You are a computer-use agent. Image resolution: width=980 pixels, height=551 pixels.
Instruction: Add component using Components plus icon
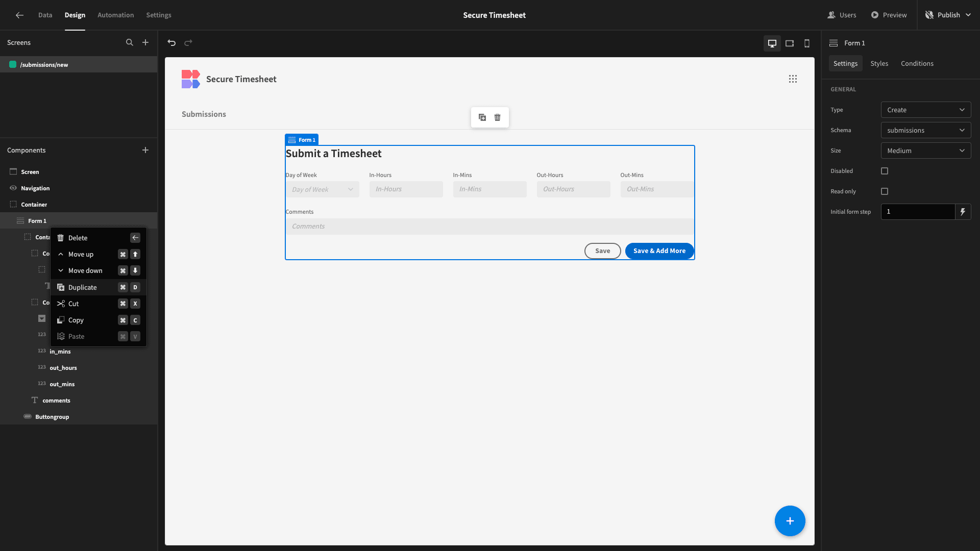pyautogui.click(x=145, y=150)
